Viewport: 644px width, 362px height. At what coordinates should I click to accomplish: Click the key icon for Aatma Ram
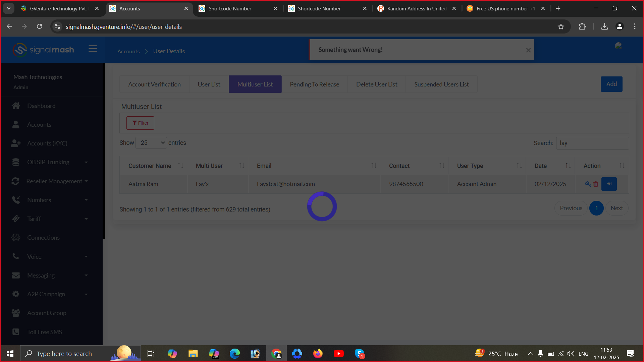[588, 184]
